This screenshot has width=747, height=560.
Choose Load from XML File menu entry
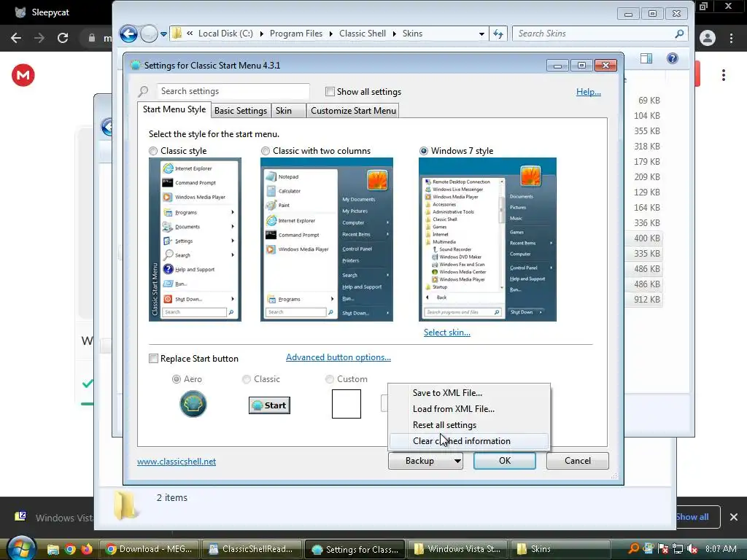[x=469, y=409]
